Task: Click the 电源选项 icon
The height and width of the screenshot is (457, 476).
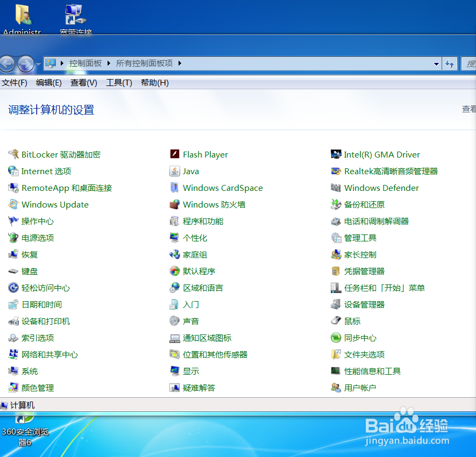Action: [13, 238]
